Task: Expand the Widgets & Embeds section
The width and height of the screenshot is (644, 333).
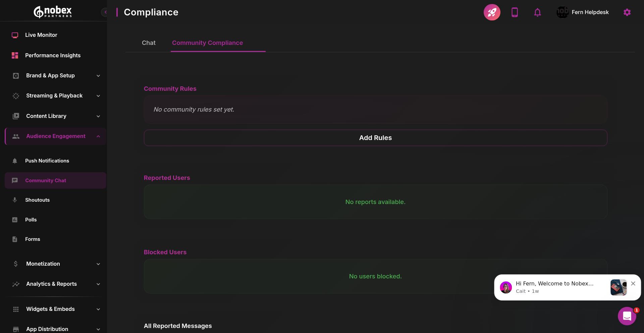Action: pyautogui.click(x=98, y=309)
